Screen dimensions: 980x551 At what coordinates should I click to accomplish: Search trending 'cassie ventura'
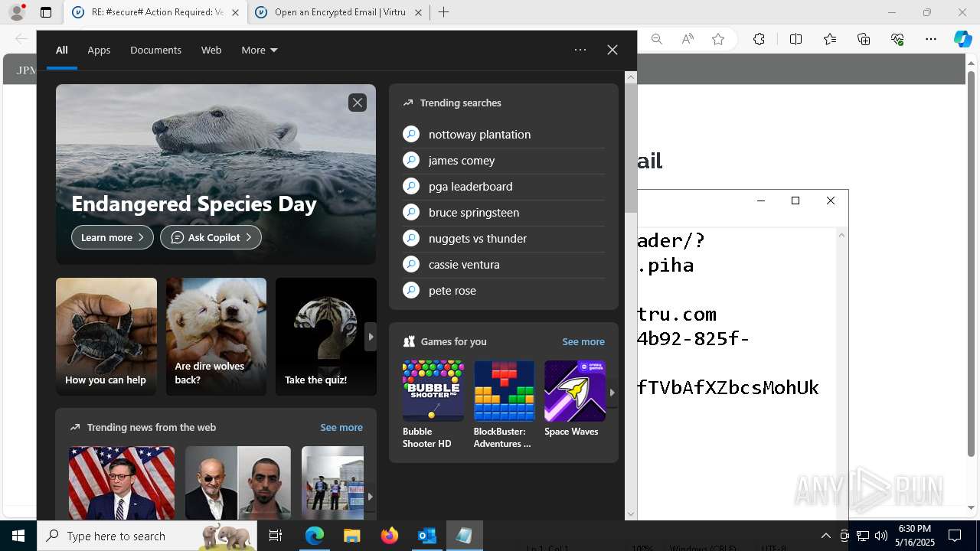pos(504,264)
